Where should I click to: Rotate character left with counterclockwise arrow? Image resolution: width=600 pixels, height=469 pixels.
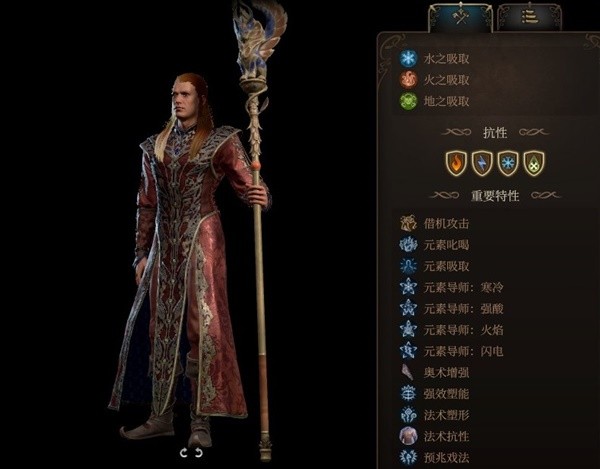[x=184, y=453]
